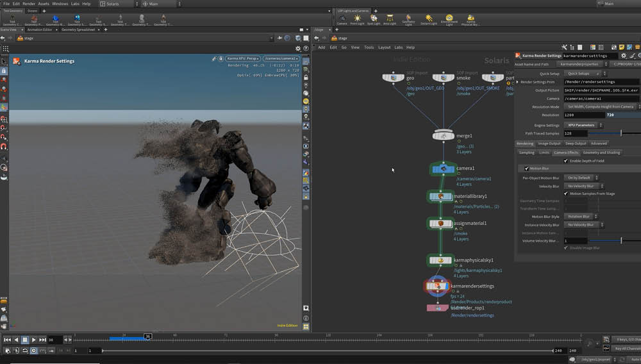
Task: Switch to the Geometry Spreadsheet tab
Action: 79,29
